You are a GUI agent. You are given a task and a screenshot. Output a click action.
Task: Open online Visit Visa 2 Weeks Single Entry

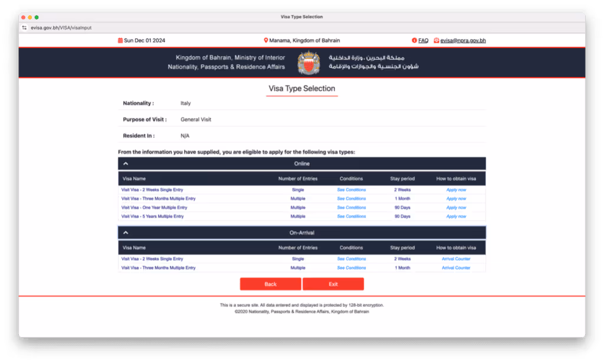tap(152, 190)
